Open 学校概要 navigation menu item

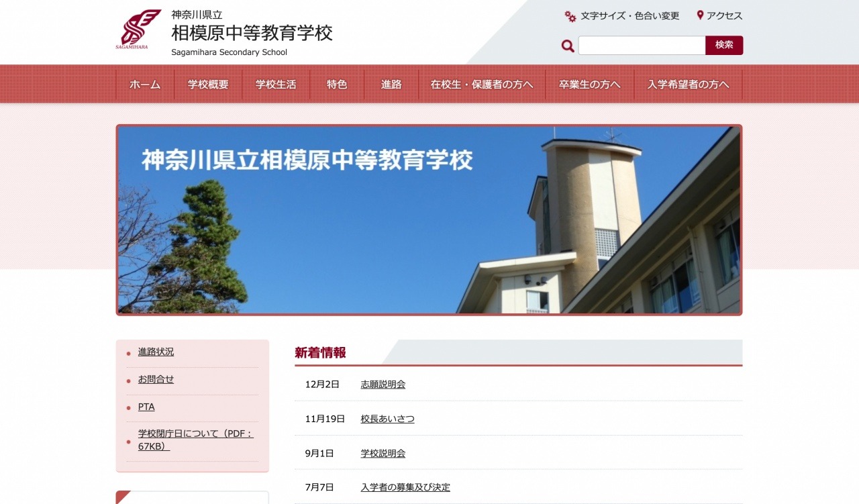click(x=208, y=85)
